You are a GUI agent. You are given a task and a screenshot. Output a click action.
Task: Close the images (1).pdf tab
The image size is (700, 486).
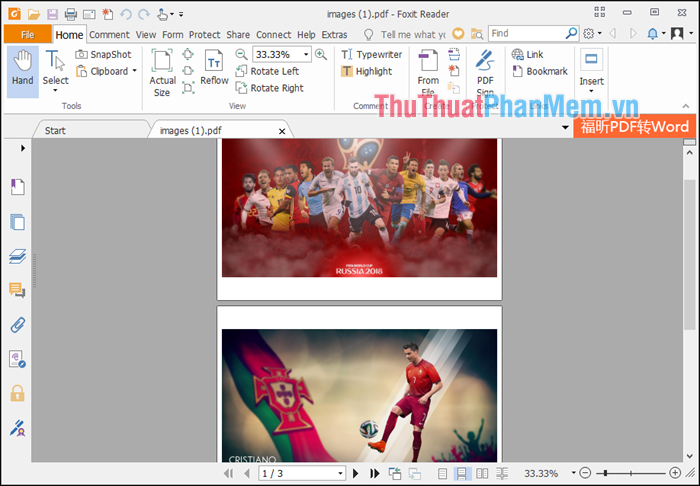click(x=282, y=131)
